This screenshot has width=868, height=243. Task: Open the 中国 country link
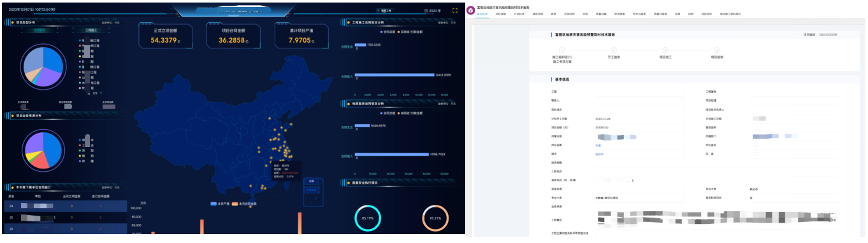tap(598, 145)
